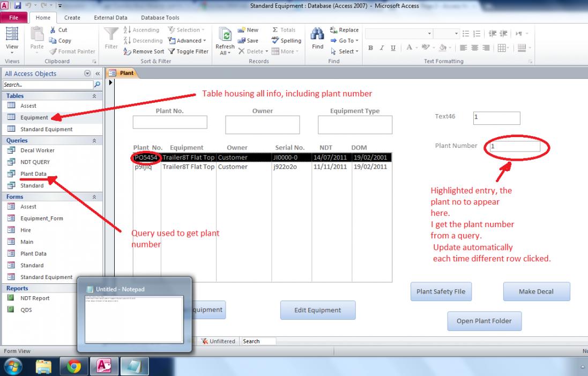Open the View button in ribbon
This screenshot has width=588, height=376.
12,39
